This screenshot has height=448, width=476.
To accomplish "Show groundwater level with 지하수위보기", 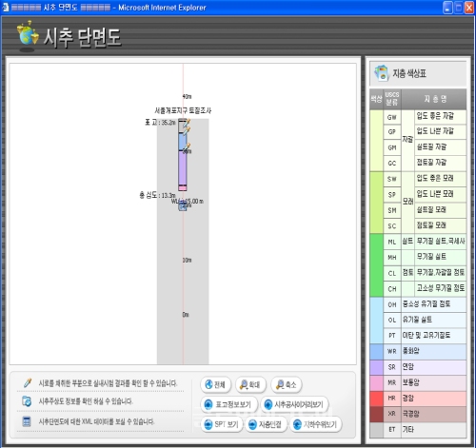I will tap(316, 424).
